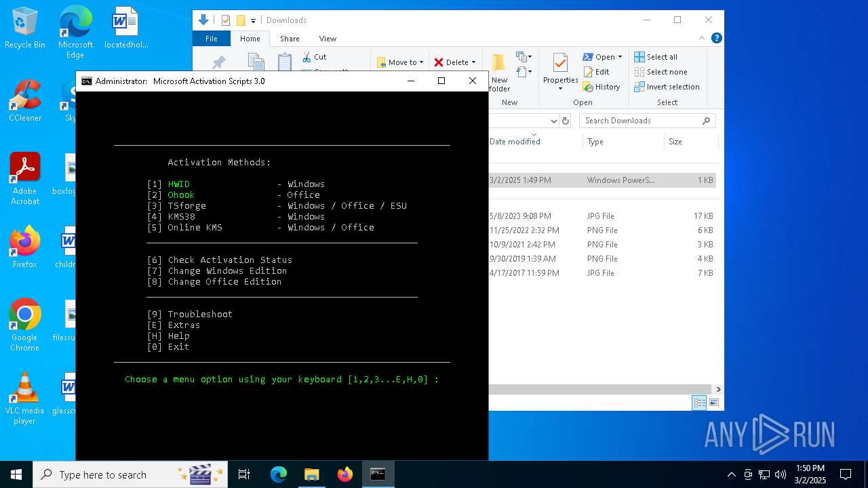Select the PNG file dated 10/9/2021
Screen dimensions: 868x488
[x=602, y=245]
